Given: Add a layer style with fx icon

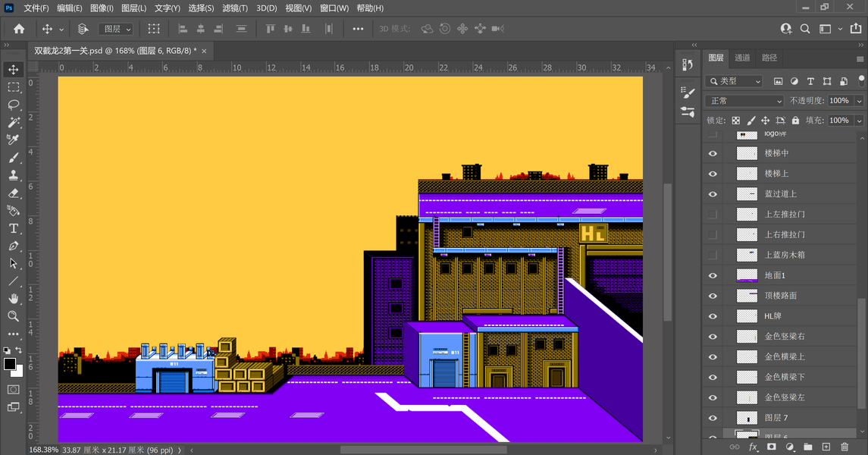Looking at the screenshot, I should click(753, 447).
